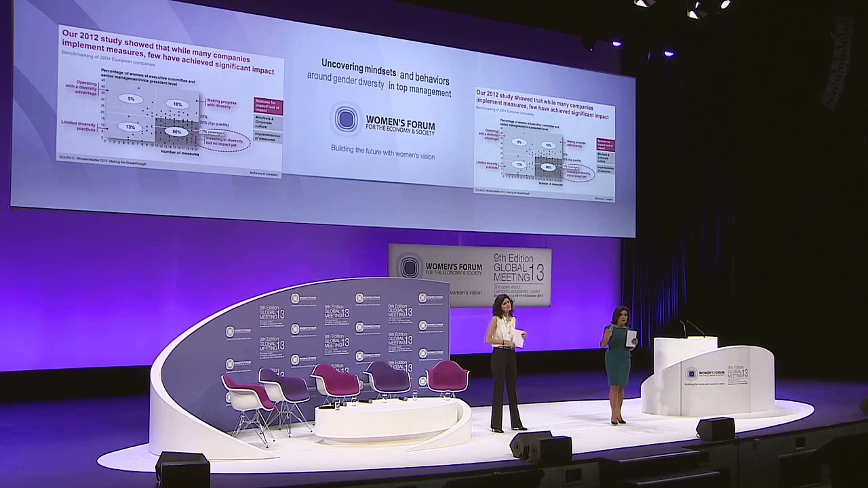Click the "McKinsey & Company" credit on larger slide
This screenshot has width=868, height=488.
[263, 174]
